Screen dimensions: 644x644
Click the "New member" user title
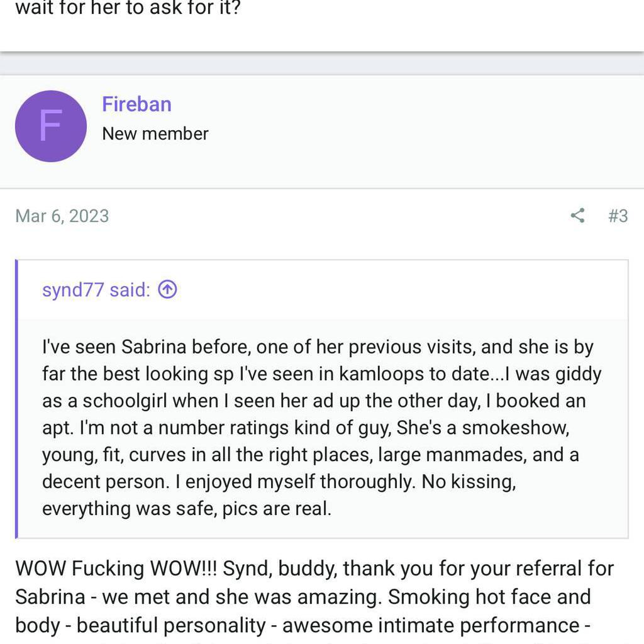tap(155, 133)
